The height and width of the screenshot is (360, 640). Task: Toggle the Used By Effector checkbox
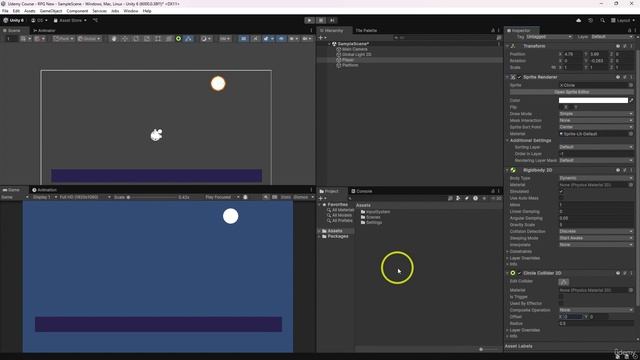561,303
